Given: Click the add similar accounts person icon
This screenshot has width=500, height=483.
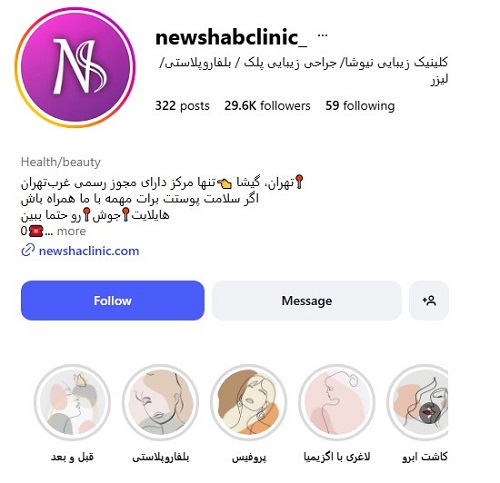Looking at the screenshot, I should point(429,301).
